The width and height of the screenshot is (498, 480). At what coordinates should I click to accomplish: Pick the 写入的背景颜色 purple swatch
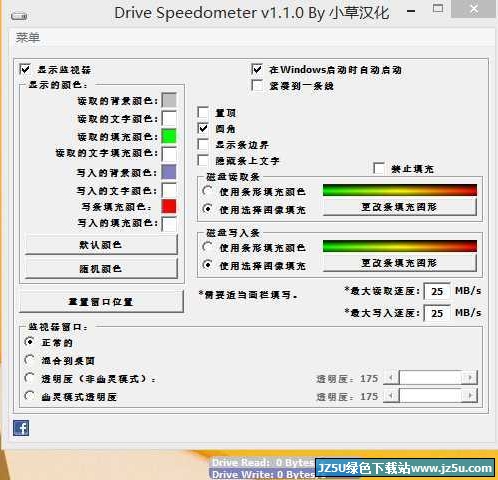pos(169,172)
